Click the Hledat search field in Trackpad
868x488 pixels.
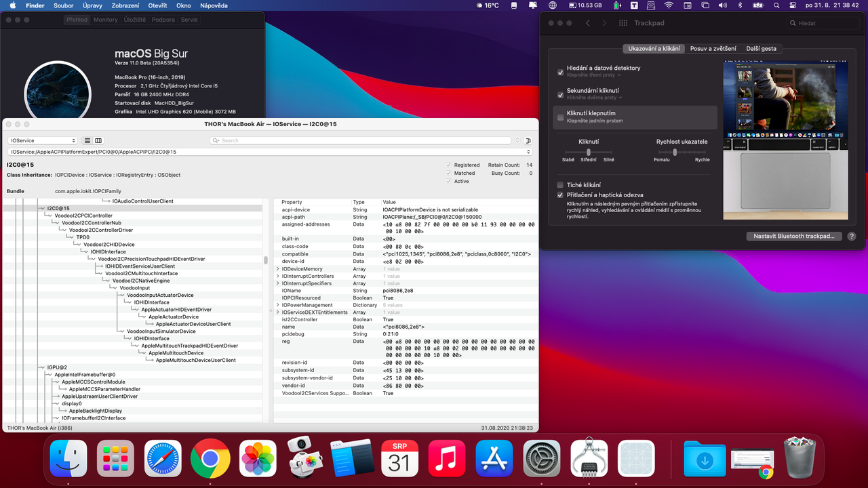[823, 23]
